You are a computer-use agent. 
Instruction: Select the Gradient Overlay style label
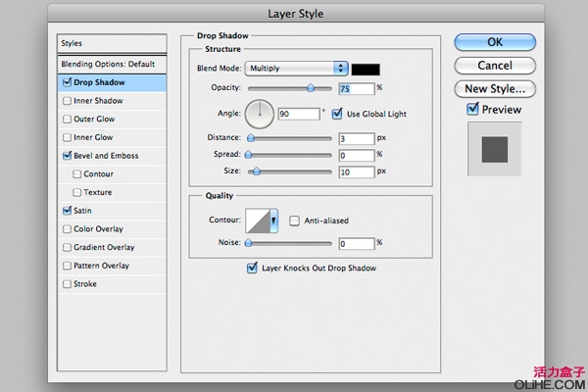pos(104,247)
